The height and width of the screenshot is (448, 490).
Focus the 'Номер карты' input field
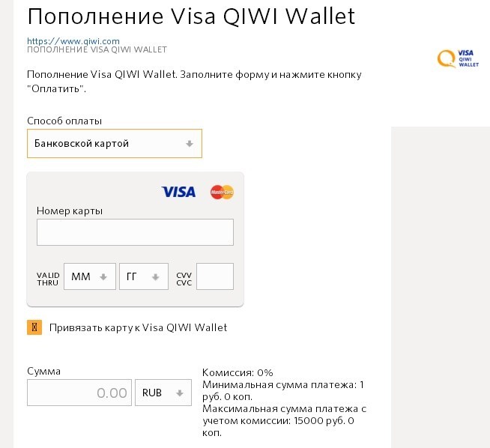pyautogui.click(x=135, y=232)
